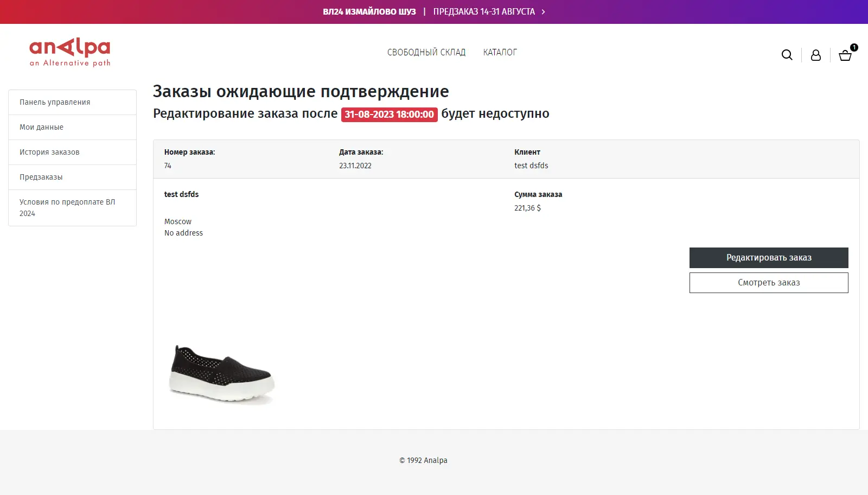The image size is (868, 495).
Task: Click the red deadline date badge
Action: [x=389, y=115]
